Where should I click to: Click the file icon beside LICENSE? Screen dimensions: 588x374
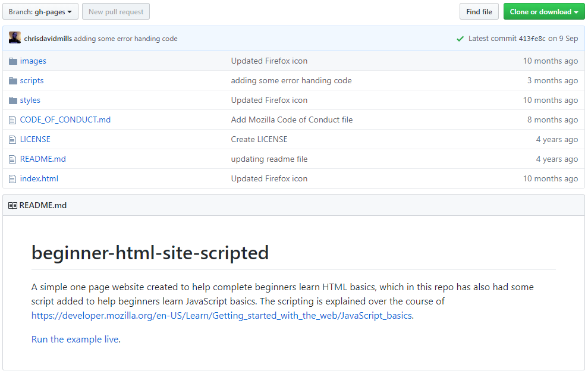click(x=12, y=139)
